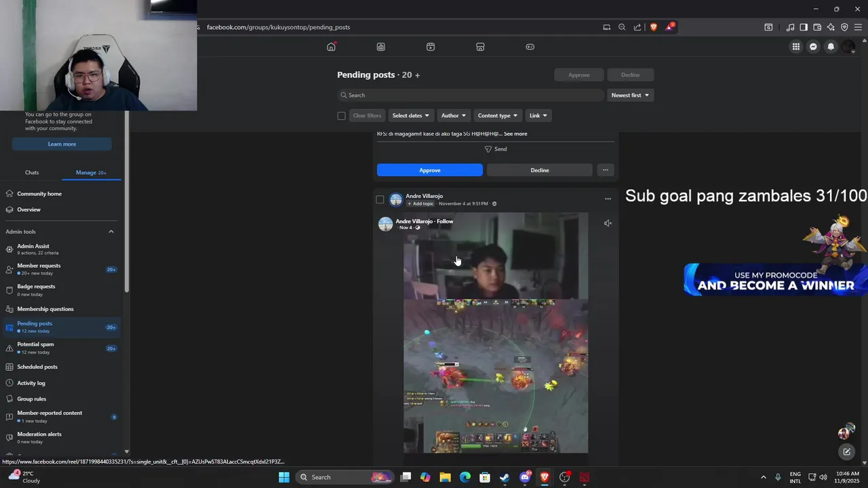Click the blue Approve button for the post
The height and width of the screenshot is (488, 868).
[x=430, y=170]
